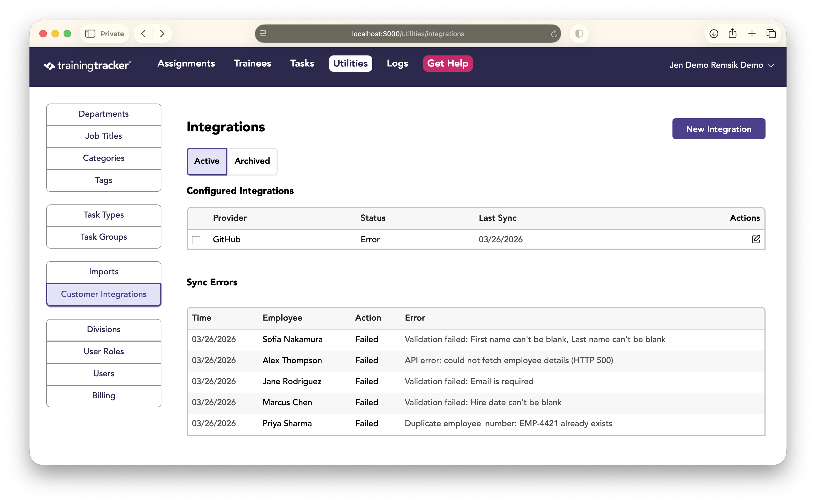Image resolution: width=816 pixels, height=504 pixels.
Task: Open the Task Groups sidebar link
Action: point(104,237)
